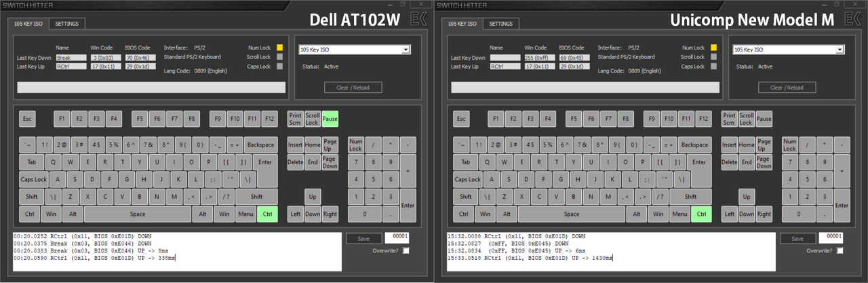Viewport: 868px width, 283px height.
Task: Click Caps Lock indicator in Unicomp window
Action: pyautogui.click(x=713, y=67)
